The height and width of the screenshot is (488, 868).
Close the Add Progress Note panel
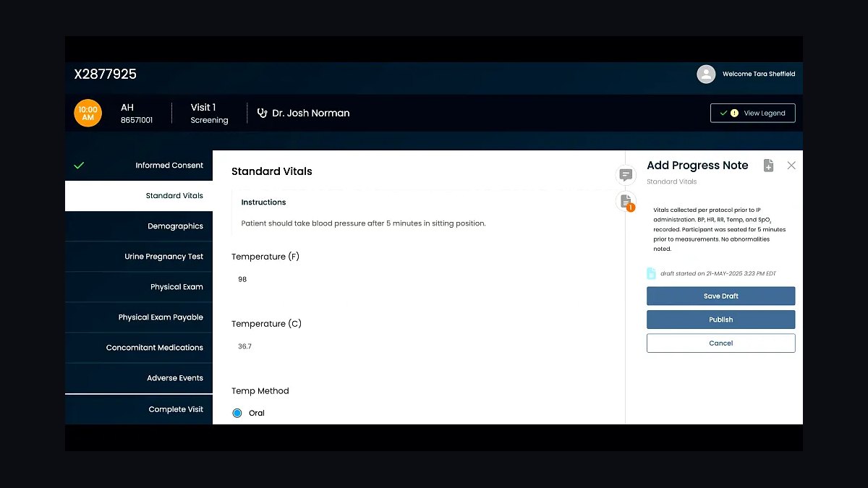[x=791, y=166]
